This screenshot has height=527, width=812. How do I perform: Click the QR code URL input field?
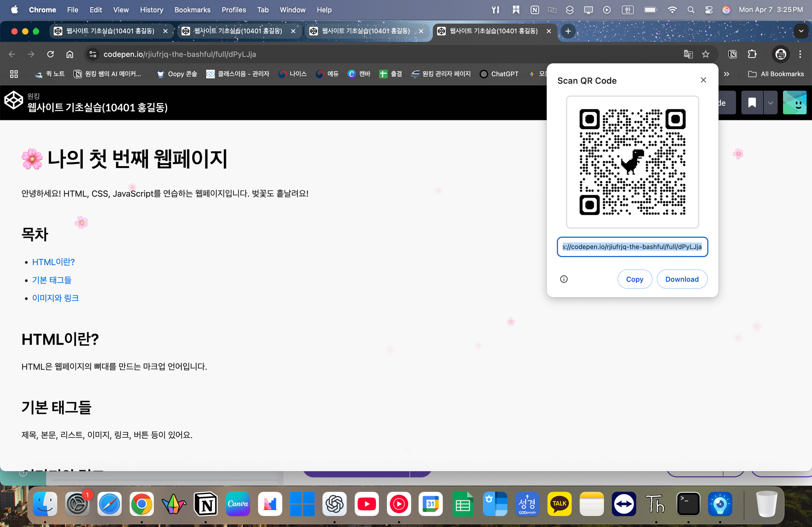[632, 247]
